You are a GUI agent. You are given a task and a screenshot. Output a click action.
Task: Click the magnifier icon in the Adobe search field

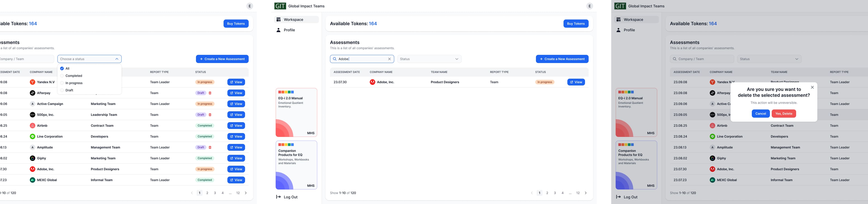[335, 59]
